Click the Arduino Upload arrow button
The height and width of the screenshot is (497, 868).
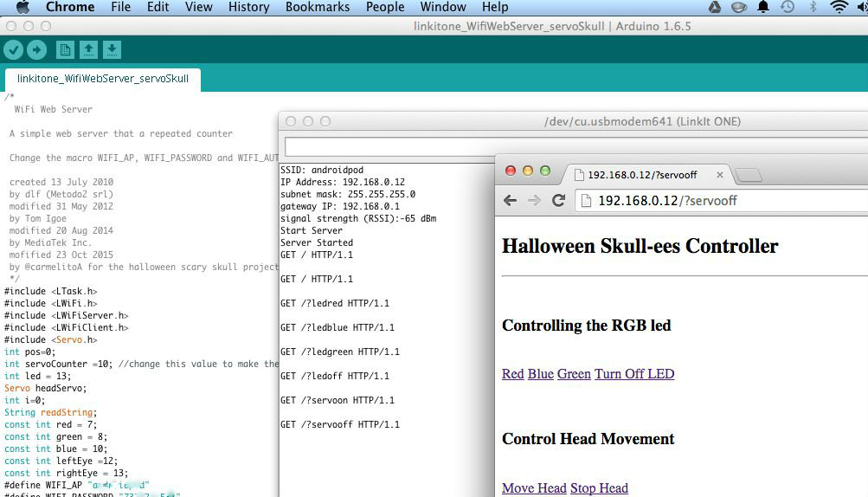point(36,50)
